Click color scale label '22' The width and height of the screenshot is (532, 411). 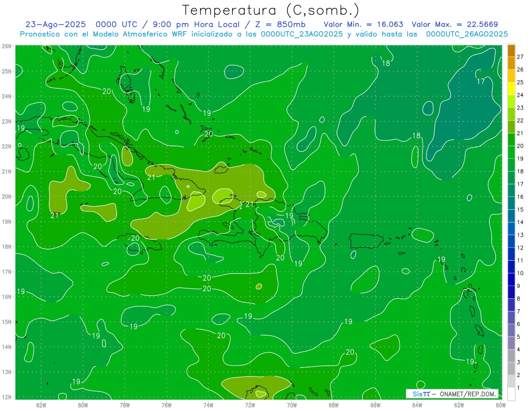coord(520,120)
